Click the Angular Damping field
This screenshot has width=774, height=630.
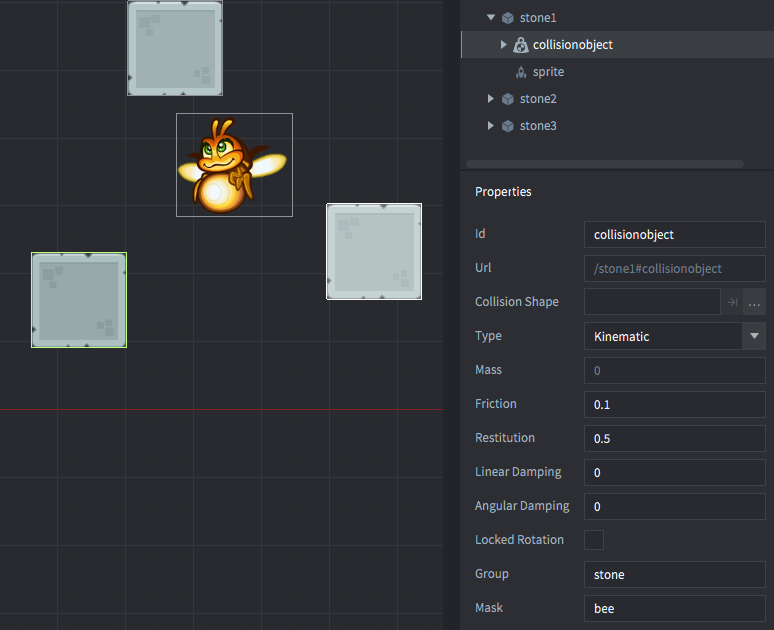[x=675, y=507]
